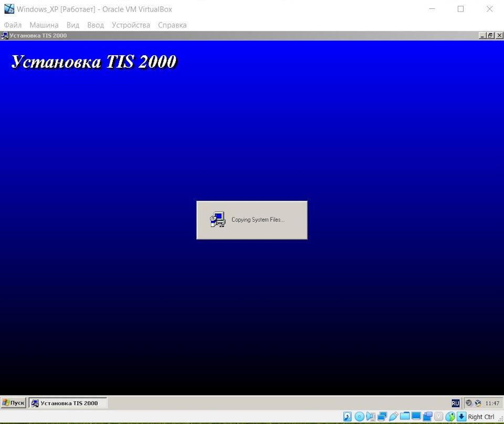Click the RU language indicator
The width and height of the screenshot is (504, 424).
(x=456, y=403)
